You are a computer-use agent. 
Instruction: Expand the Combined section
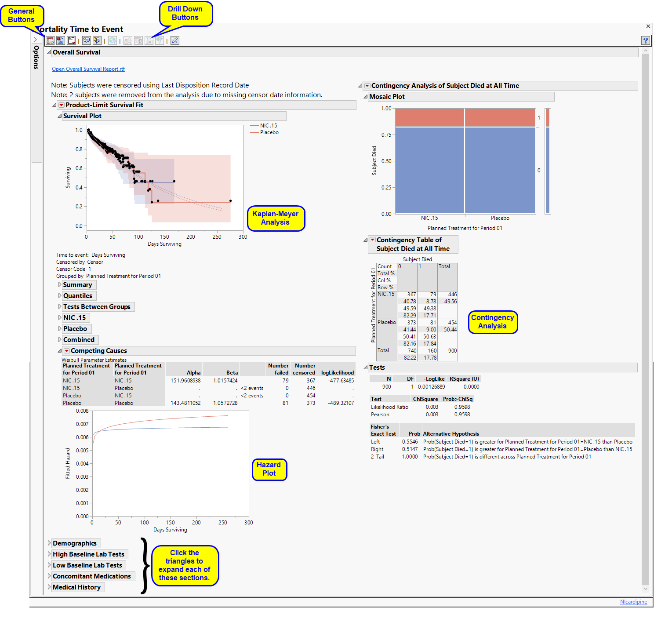[60, 340]
